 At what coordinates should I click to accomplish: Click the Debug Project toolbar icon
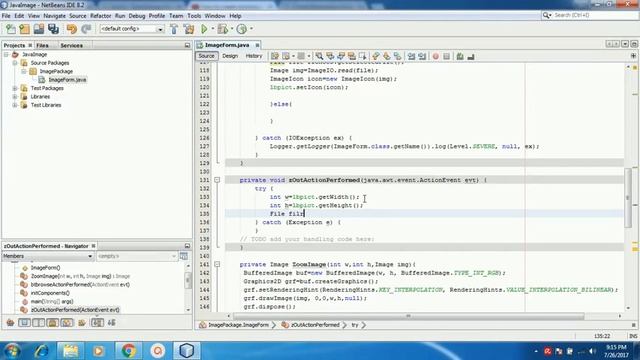[223, 29]
